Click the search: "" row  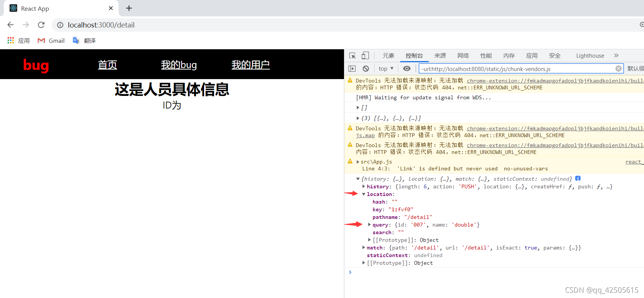388,232
